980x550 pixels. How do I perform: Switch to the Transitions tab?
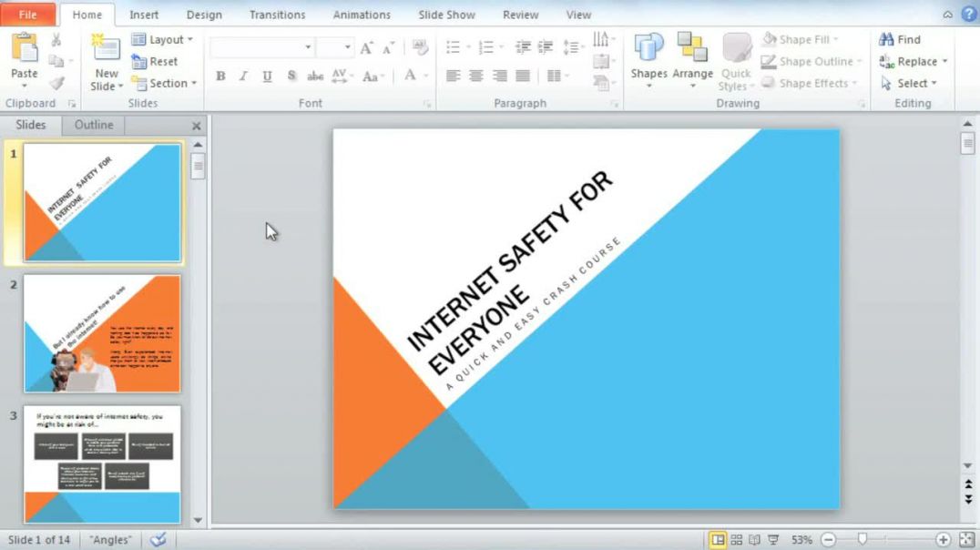click(x=278, y=15)
